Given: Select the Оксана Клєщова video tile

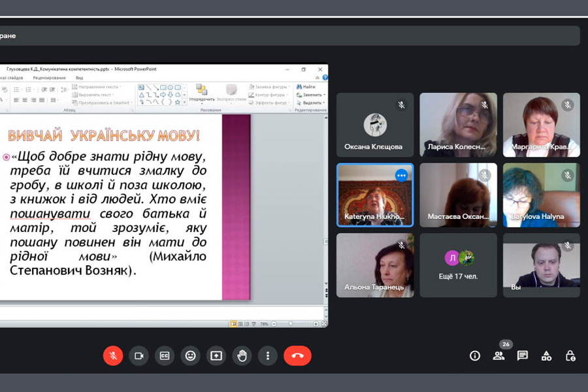Looking at the screenshot, I should tap(375, 125).
